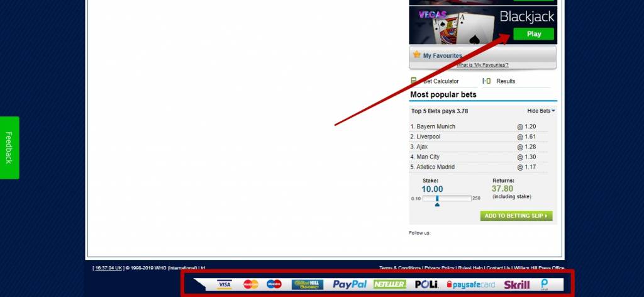Viewport: 644px width, 297px height.
Task: Open the "What is 'My Favourites'?" link
Action: pyautogui.click(x=482, y=65)
